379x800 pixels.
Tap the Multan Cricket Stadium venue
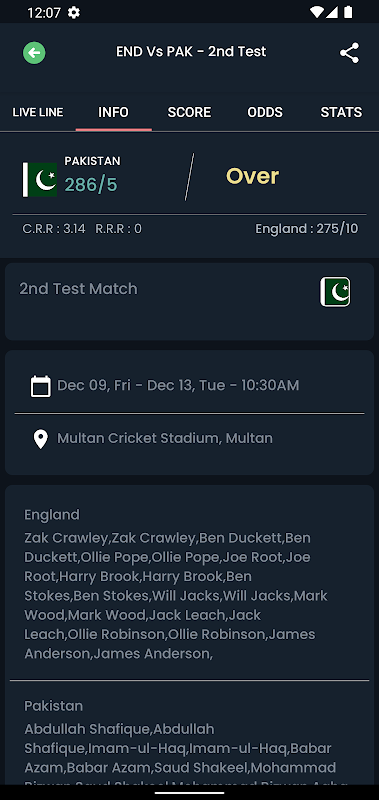(x=165, y=438)
